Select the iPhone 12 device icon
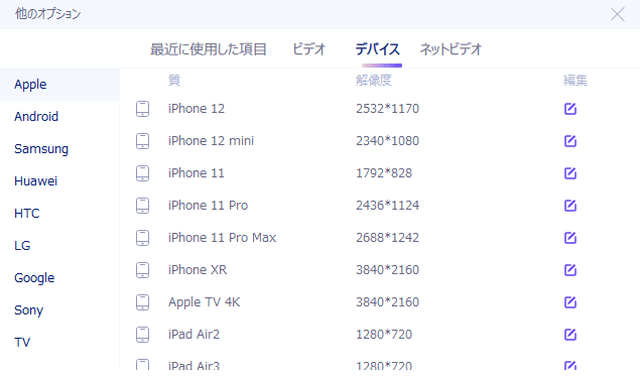Screen dimensions: 640x378 142,109
